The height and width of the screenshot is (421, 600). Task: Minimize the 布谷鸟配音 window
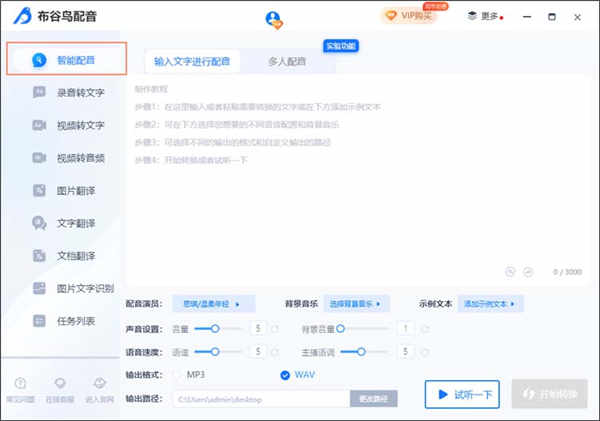[527, 17]
